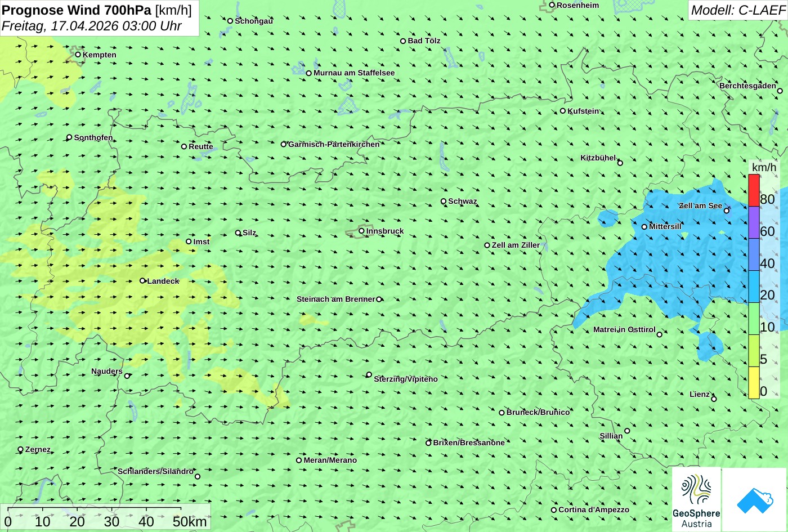Select the Cortina d'Ampezzo marker circle
This screenshot has height=532, width=788.
point(554,510)
